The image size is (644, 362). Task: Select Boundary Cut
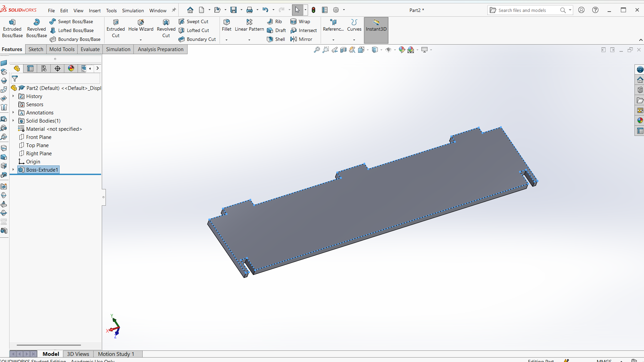click(197, 39)
